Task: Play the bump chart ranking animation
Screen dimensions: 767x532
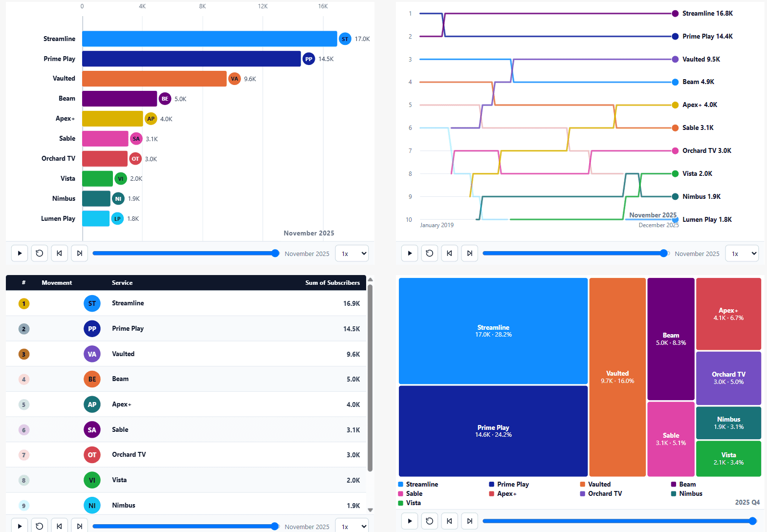Action: pyautogui.click(x=410, y=253)
